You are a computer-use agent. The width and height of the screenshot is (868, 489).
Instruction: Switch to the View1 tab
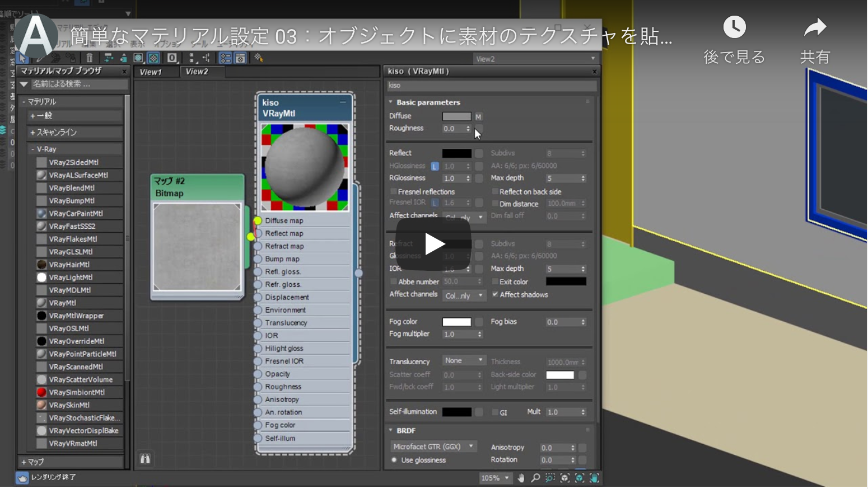[x=151, y=72]
